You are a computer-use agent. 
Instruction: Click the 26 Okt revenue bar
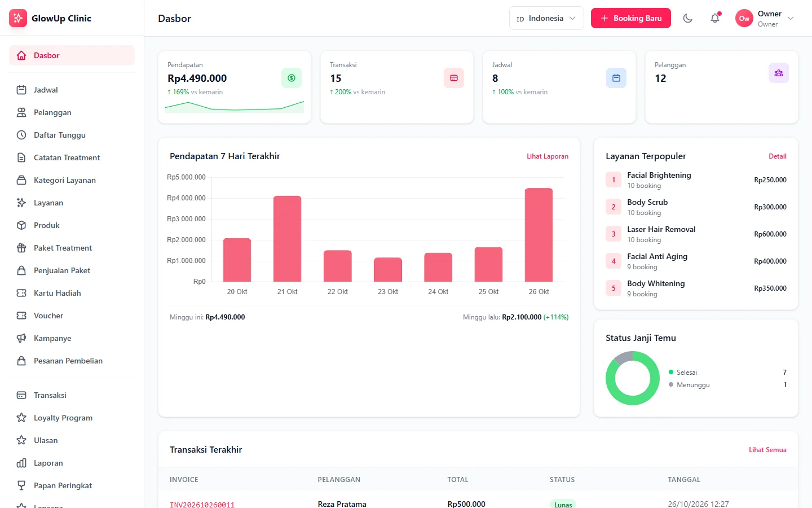[x=539, y=235]
